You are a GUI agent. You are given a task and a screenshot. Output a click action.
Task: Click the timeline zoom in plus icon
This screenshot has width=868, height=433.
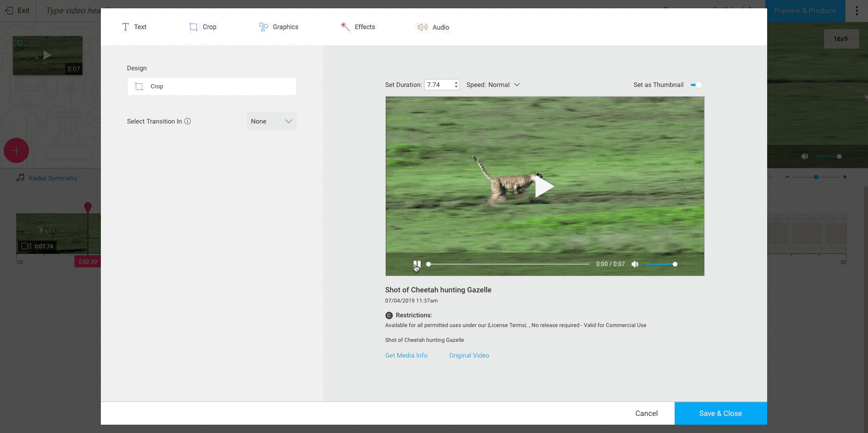(845, 177)
